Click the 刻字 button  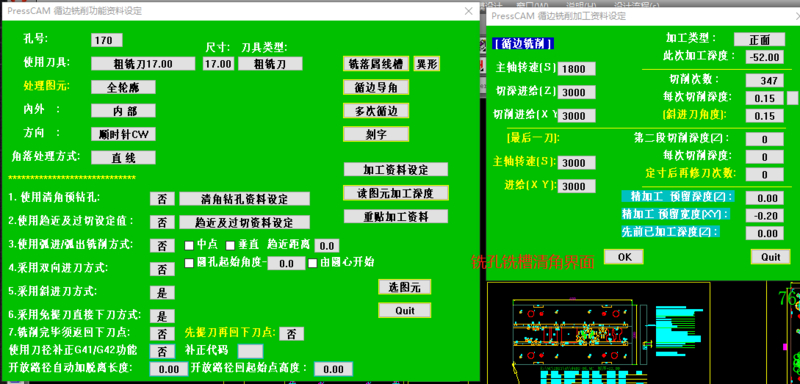pos(376,134)
